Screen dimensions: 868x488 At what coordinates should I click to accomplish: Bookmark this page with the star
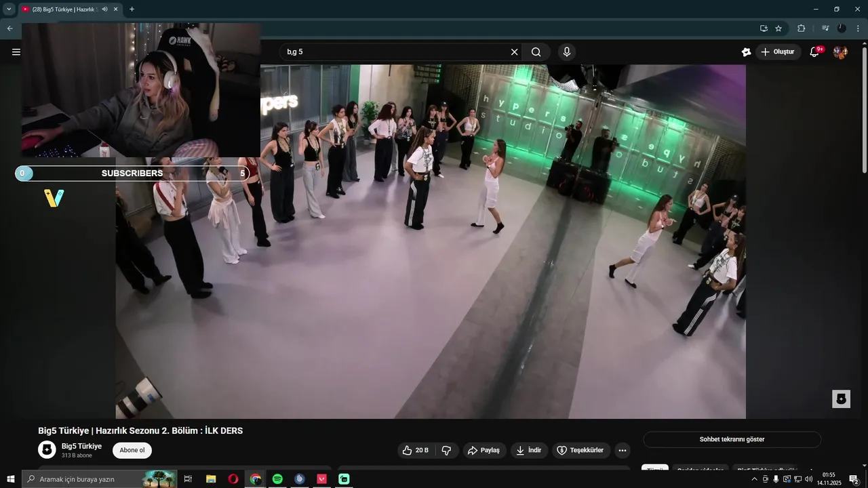(x=778, y=28)
